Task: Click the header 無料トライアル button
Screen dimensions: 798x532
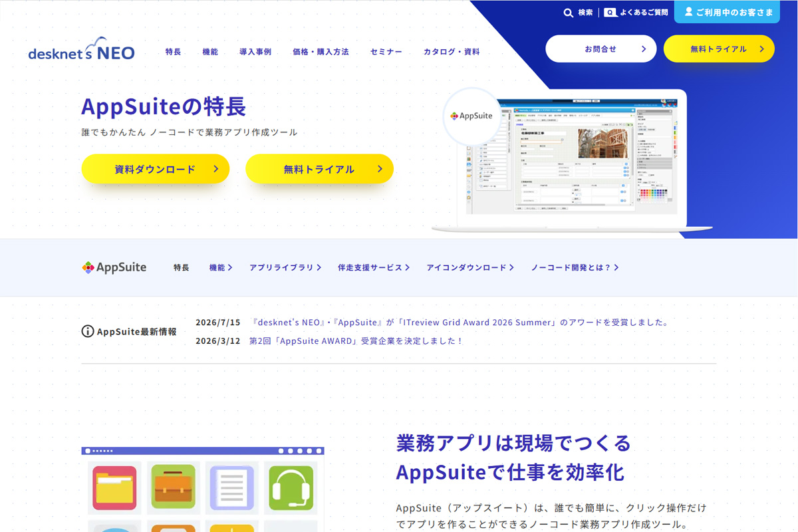Action: tap(719, 49)
